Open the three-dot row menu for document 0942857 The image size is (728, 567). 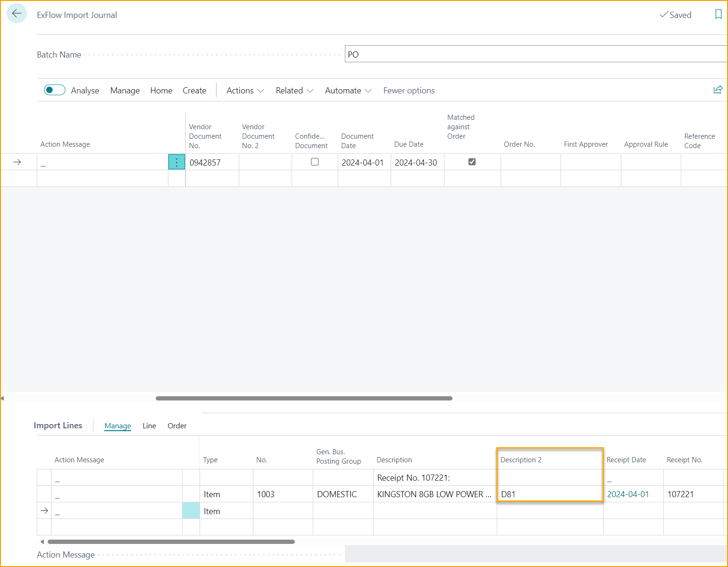click(x=176, y=162)
